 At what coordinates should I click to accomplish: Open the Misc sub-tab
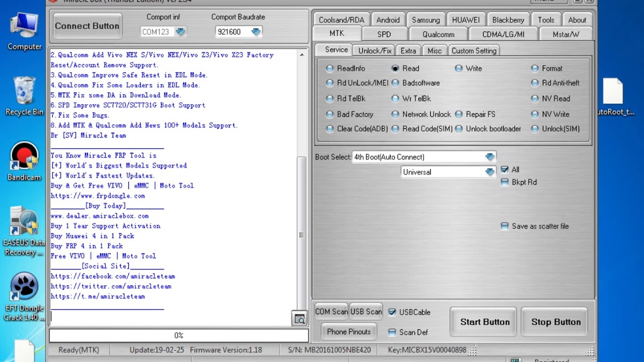coord(434,51)
